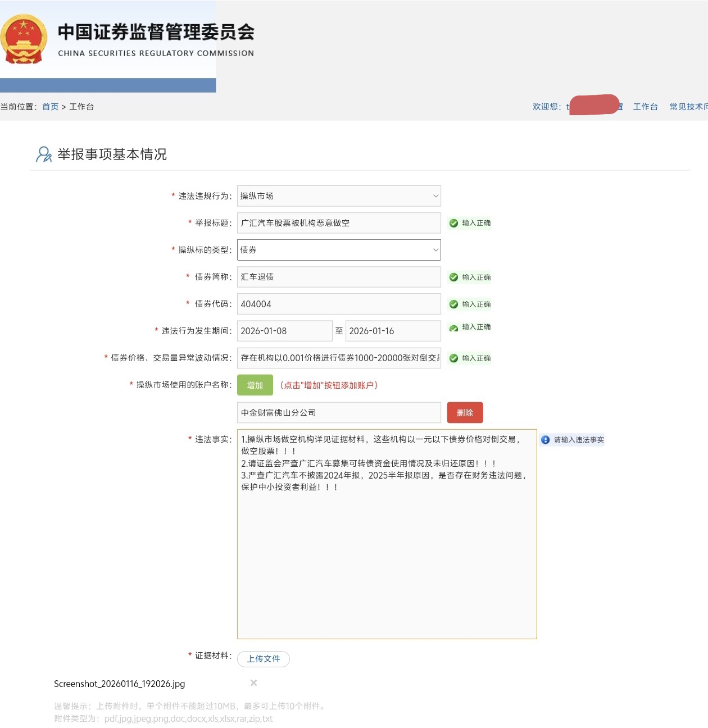
Task: Click the 中国证券监督管理委员会 header title
Action: pyautogui.click(x=156, y=32)
